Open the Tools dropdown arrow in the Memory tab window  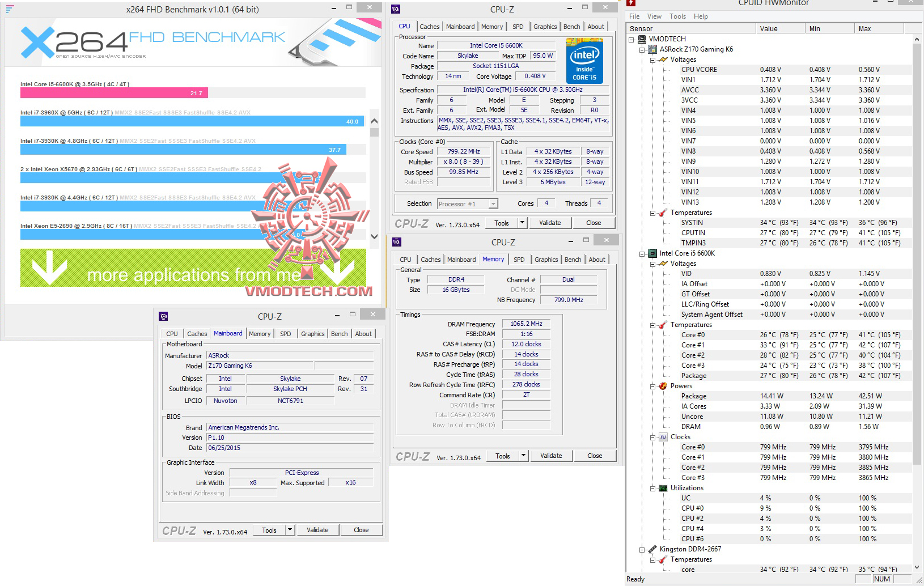523,456
